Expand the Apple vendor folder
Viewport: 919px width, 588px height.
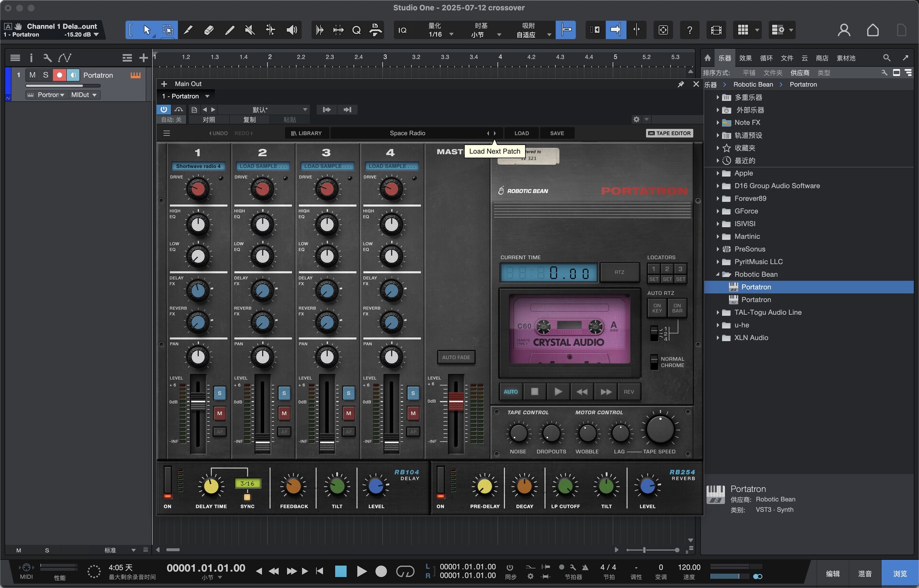click(x=718, y=173)
